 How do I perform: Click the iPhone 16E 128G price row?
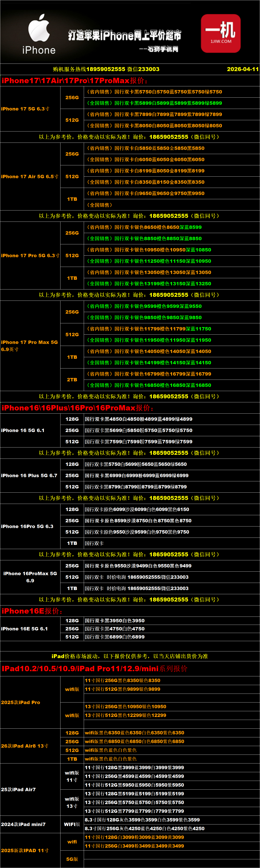(115, 621)
